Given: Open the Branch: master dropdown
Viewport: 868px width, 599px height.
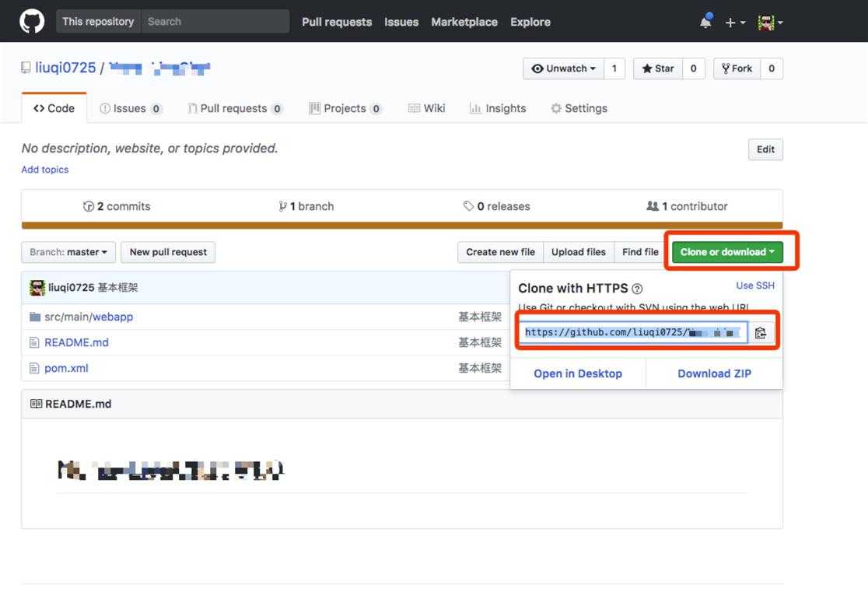Looking at the screenshot, I should [x=68, y=253].
